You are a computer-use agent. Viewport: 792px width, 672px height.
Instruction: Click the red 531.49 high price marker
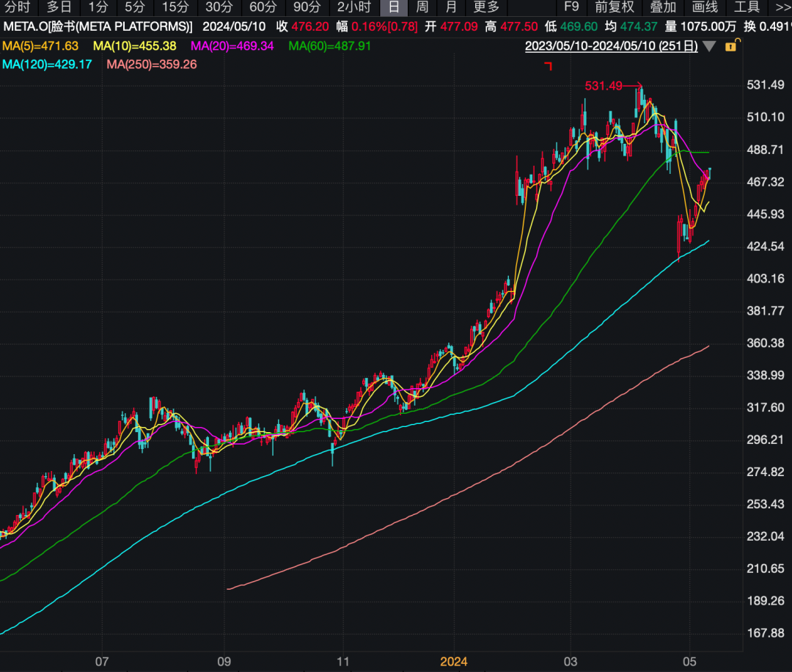[603, 86]
